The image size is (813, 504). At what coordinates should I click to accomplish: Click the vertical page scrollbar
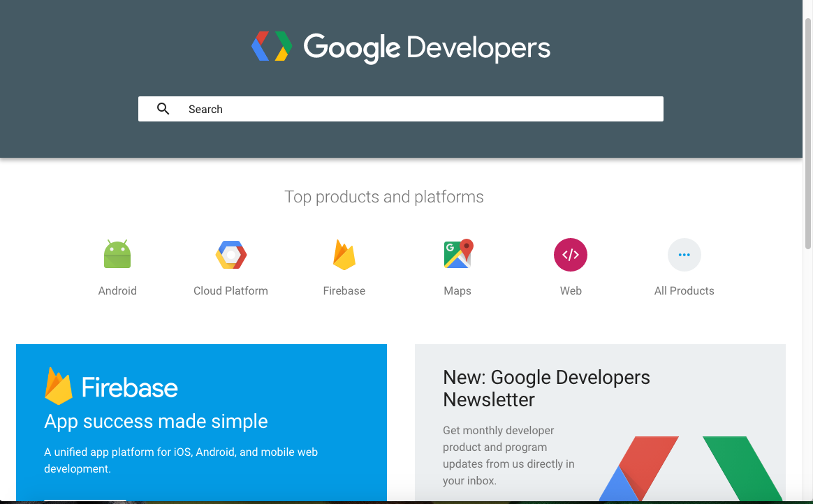[808, 133]
